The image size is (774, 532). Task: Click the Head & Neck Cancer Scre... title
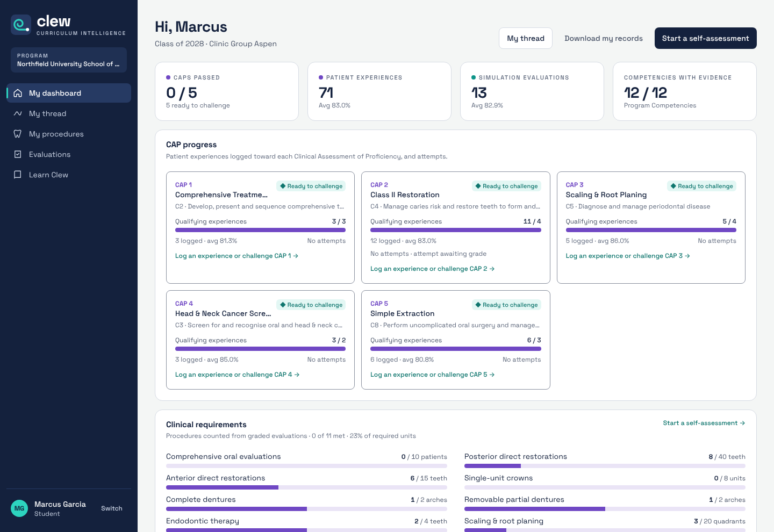point(223,313)
